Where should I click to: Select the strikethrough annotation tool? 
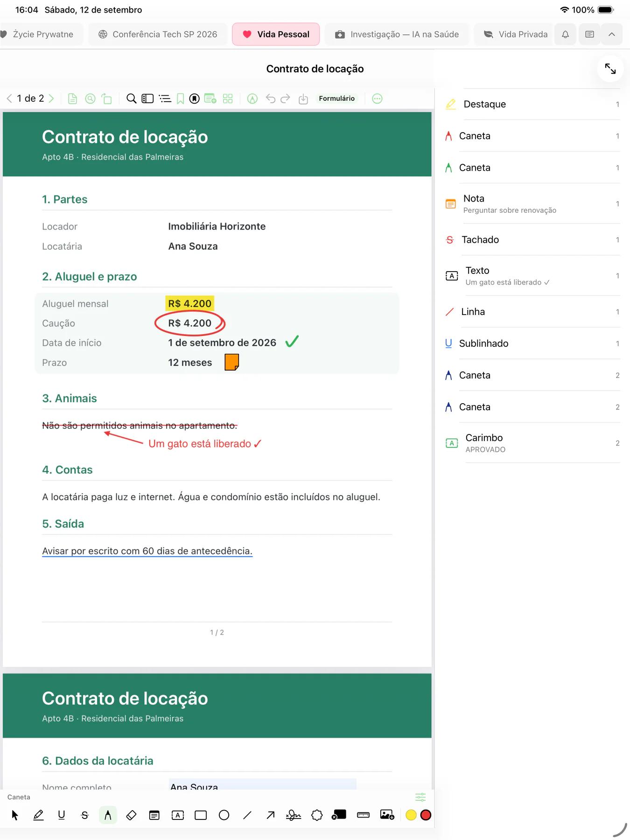tap(84, 815)
